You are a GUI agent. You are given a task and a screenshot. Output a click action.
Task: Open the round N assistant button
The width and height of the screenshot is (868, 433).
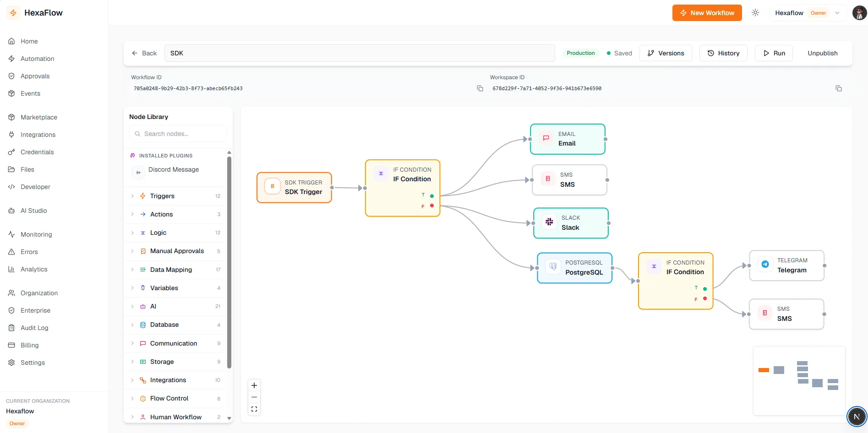(x=857, y=417)
